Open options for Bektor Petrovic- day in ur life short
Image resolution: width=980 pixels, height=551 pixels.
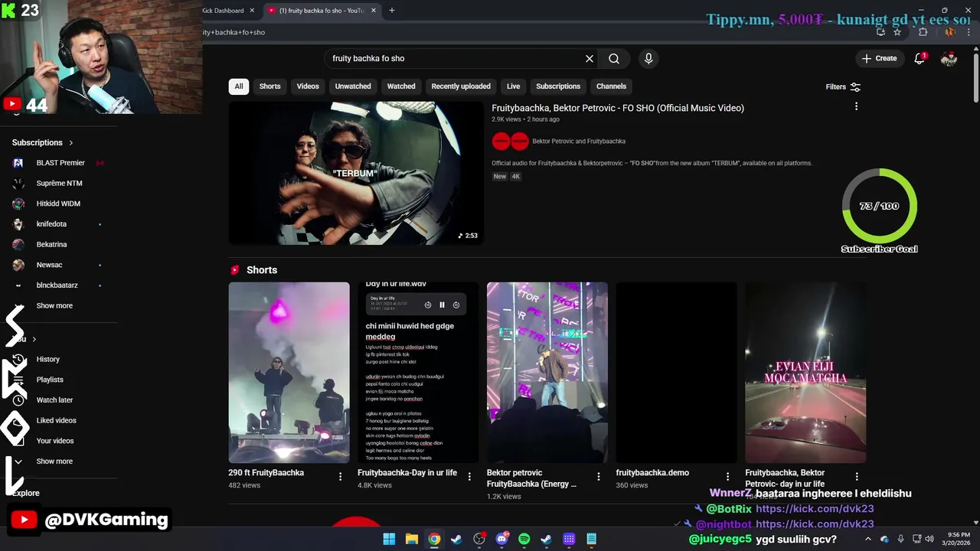[x=857, y=476]
